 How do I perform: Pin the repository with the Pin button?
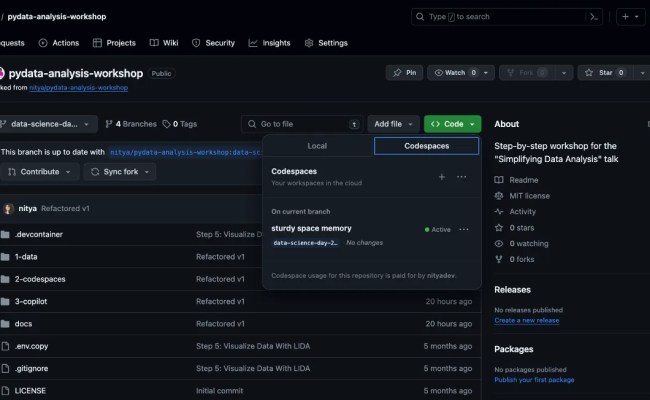(404, 73)
